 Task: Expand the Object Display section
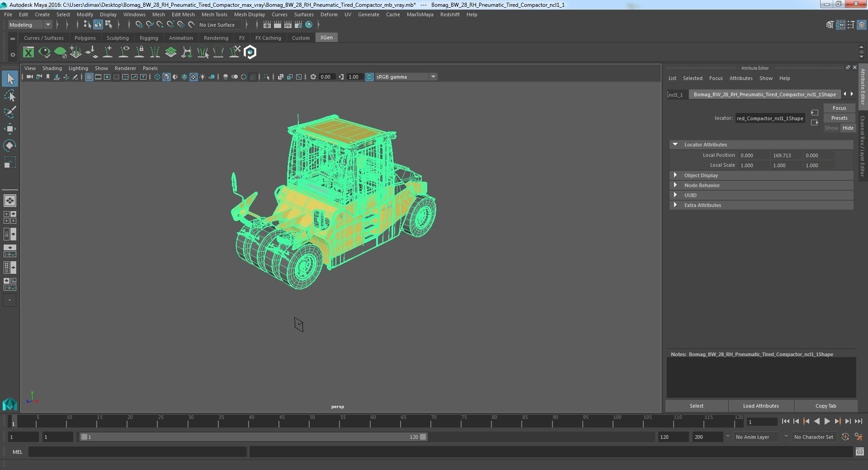point(675,175)
